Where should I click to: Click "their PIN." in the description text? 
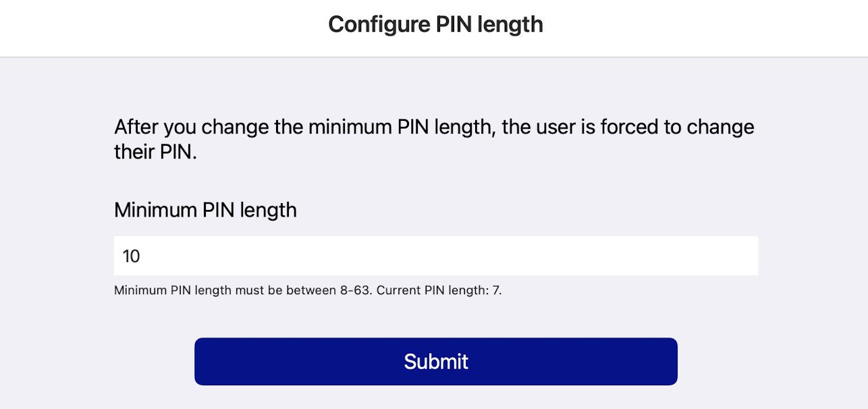point(155,152)
